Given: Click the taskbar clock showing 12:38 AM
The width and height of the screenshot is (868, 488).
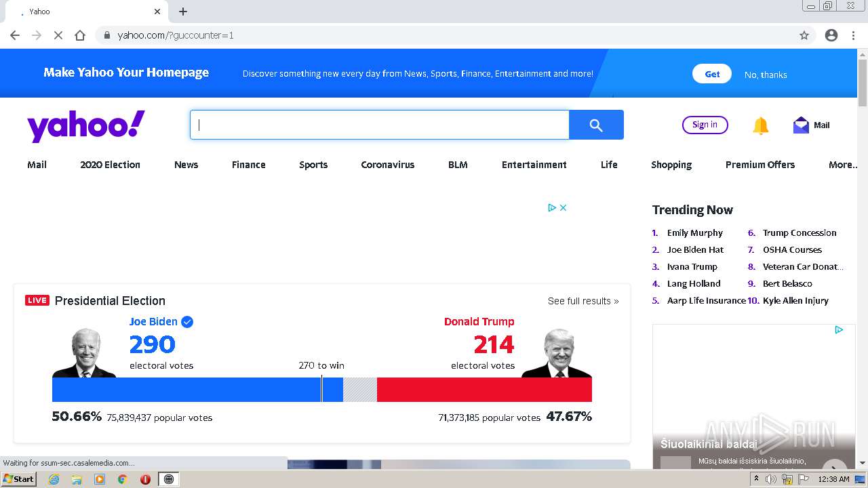Looking at the screenshot, I should pos(833,479).
